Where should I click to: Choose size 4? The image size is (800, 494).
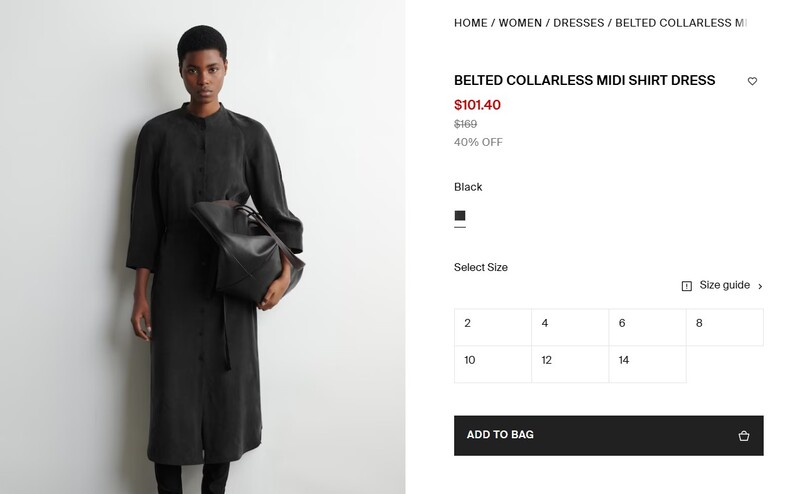click(x=570, y=326)
